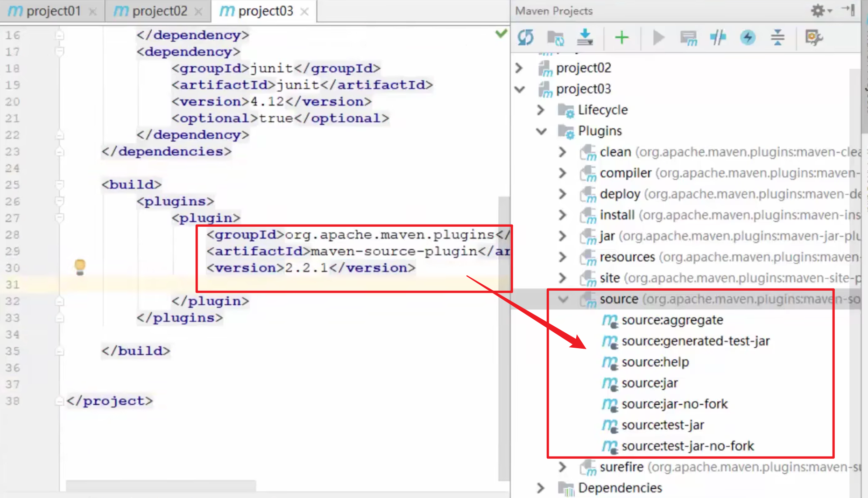Select source:generated-test-jar goal
Viewport: 868px width, 498px height.
coord(696,341)
